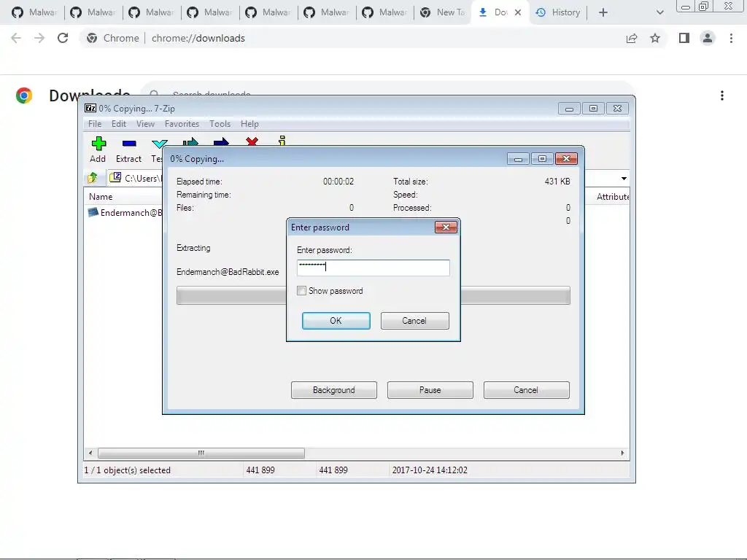Open the 7-Zip Favorites menu

[x=182, y=124]
